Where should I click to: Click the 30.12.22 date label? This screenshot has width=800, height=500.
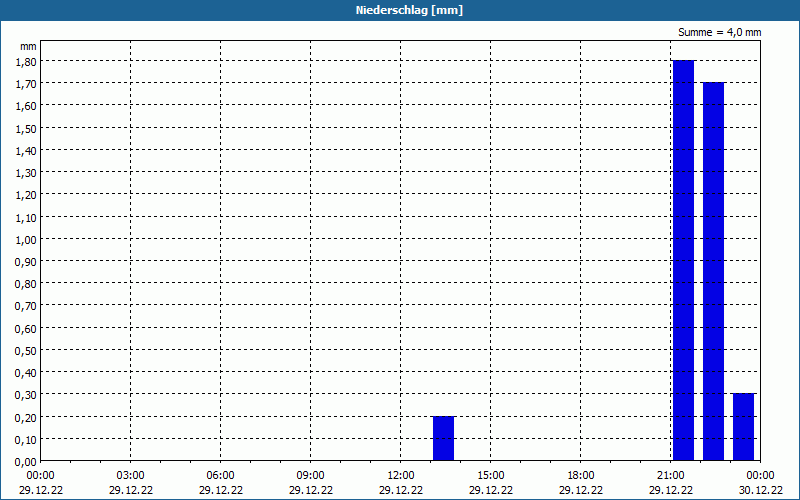[761, 490]
